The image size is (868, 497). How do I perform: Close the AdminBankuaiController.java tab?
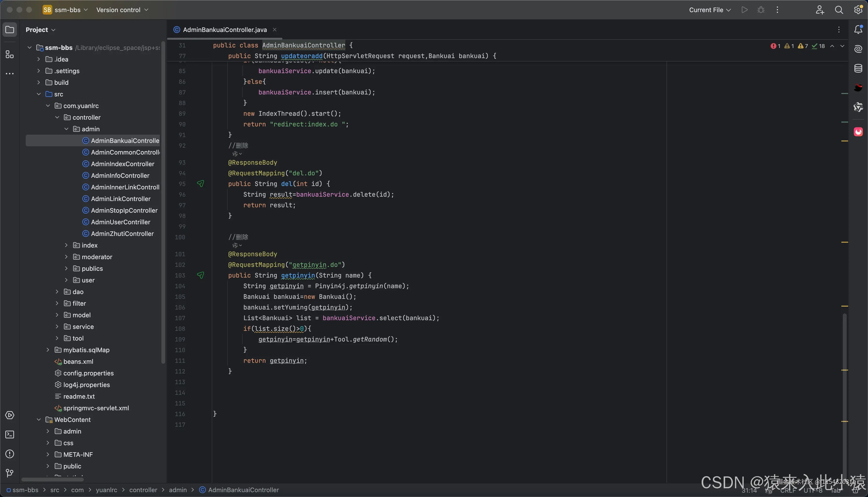click(x=274, y=30)
